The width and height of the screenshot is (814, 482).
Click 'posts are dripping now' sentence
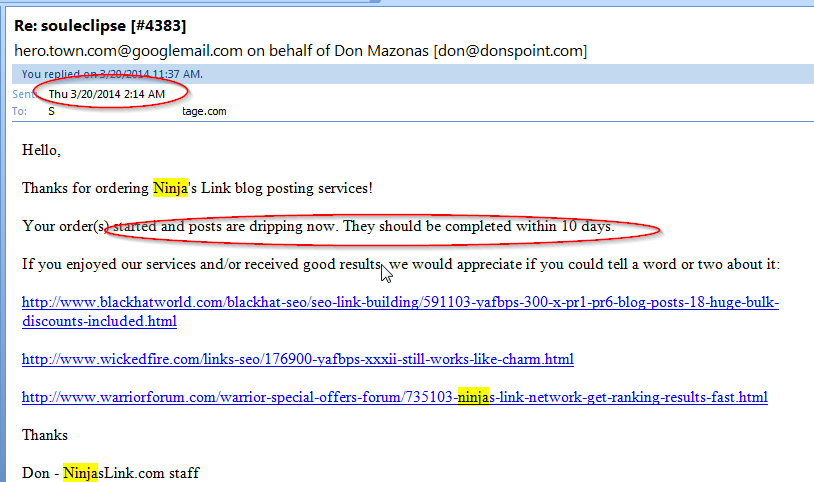318,226
